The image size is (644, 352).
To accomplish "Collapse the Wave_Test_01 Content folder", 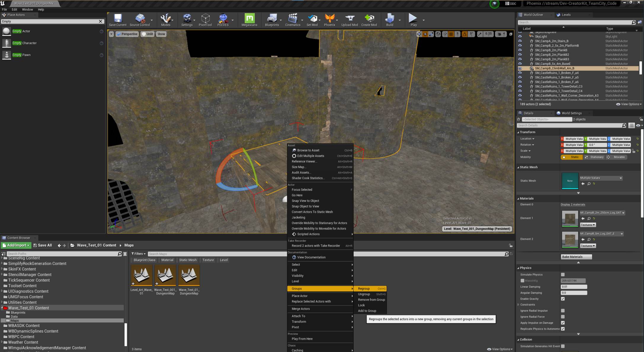I will [x=2, y=308].
